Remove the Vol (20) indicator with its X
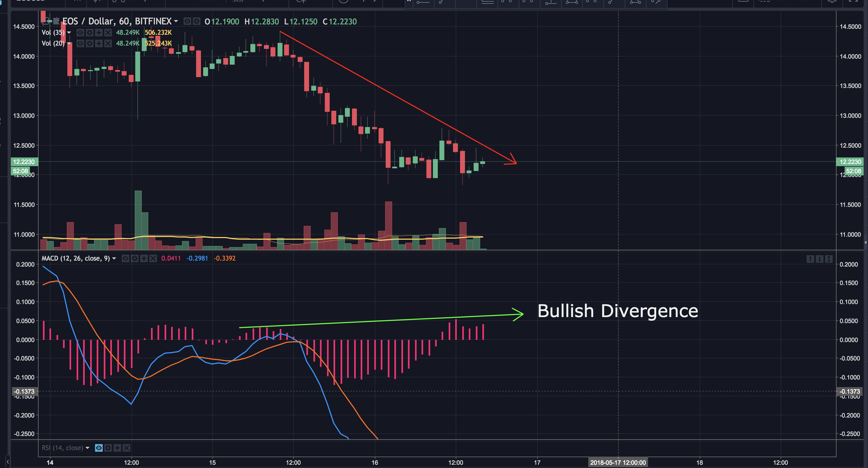868x468 pixels. pos(108,43)
